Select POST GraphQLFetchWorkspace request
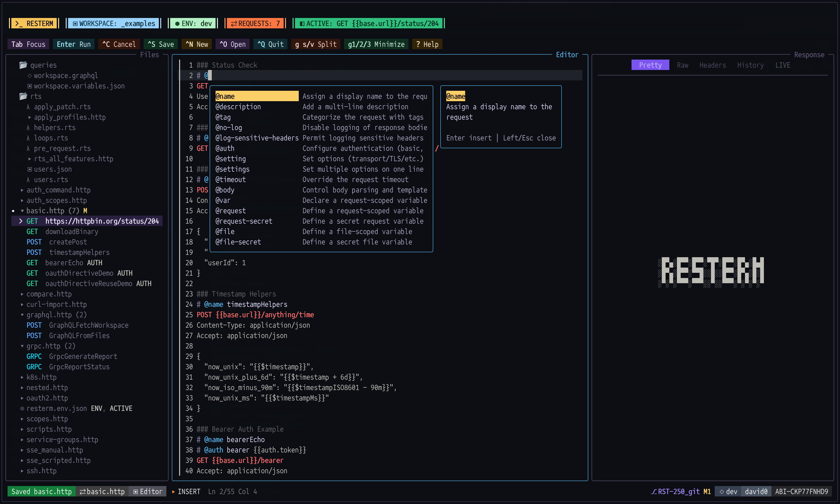The width and height of the screenshot is (840, 504). pos(78,325)
